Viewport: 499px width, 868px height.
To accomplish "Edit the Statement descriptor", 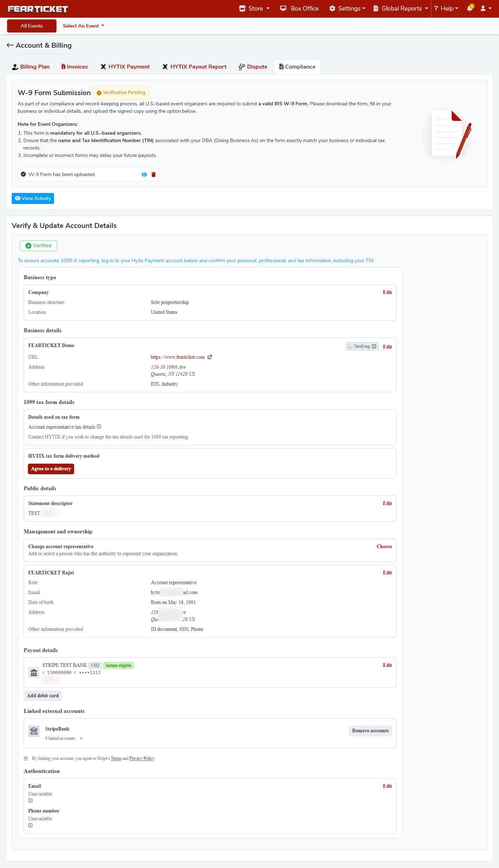I will tap(387, 503).
